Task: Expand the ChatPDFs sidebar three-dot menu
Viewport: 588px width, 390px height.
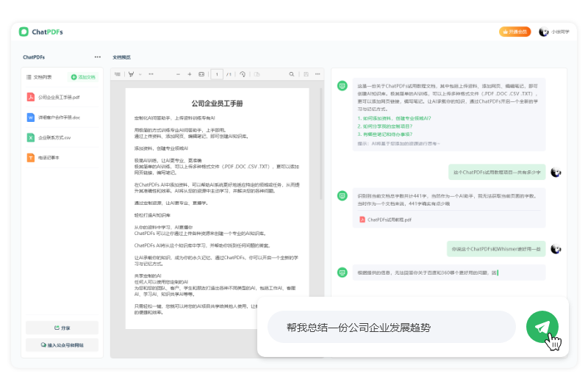Action: (x=98, y=57)
